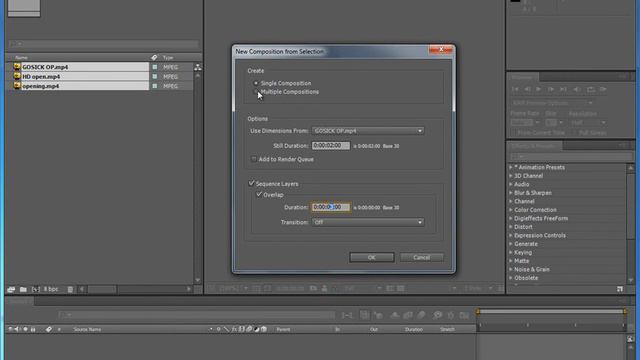
Task: Expand Distort effects category
Action: [511, 227]
